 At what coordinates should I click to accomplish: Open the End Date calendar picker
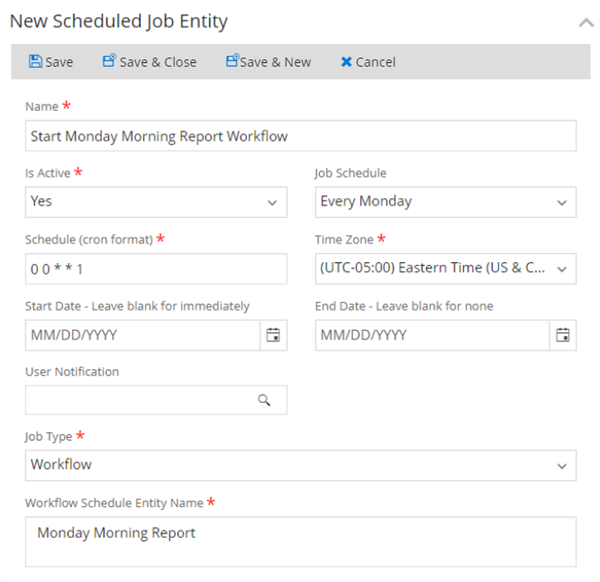coord(563,335)
